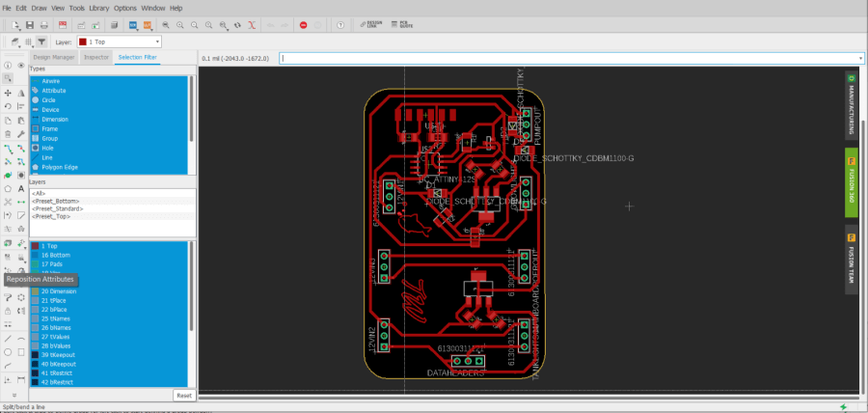Select the Circle drawing tool

coord(8,352)
